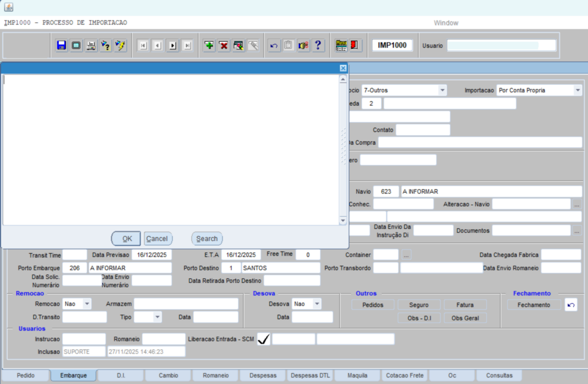
Task: Open the Desova 'Nao' dropdown
Action: (317, 304)
